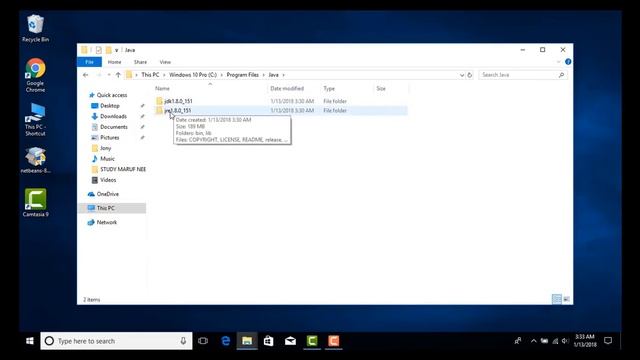Open Camtasia 9 desktop icon
Image resolution: width=640 pixels, height=360 pixels.
[35, 202]
